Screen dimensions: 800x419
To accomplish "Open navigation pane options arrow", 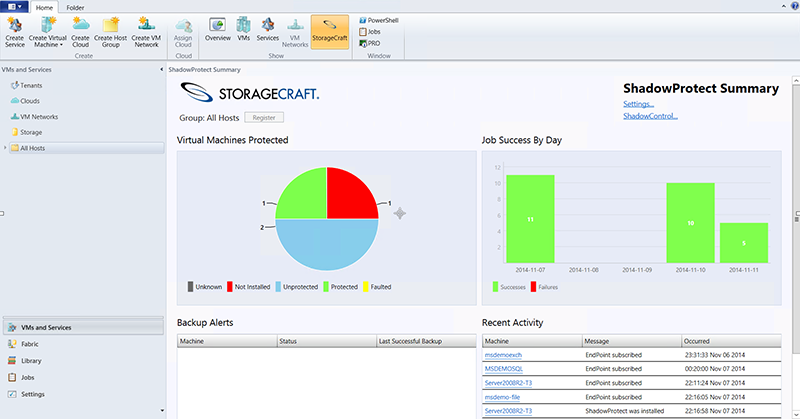I will (x=162, y=410).
